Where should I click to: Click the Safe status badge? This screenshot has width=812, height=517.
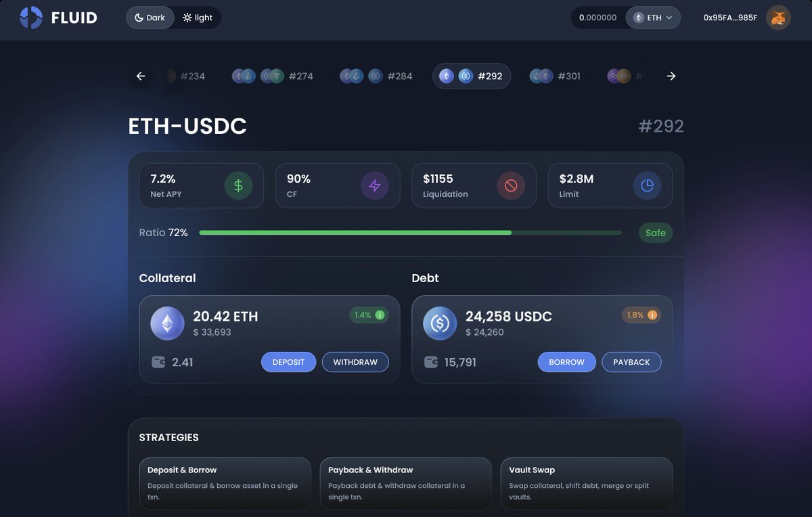[656, 233]
